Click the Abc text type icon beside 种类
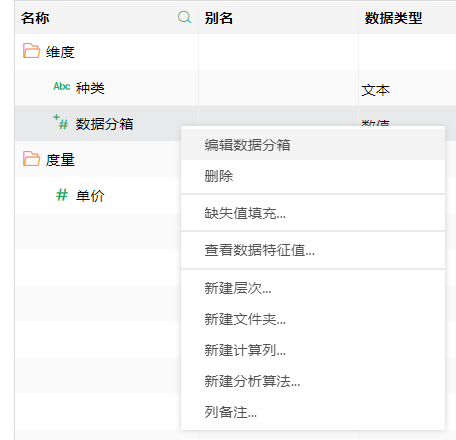 [62, 86]
